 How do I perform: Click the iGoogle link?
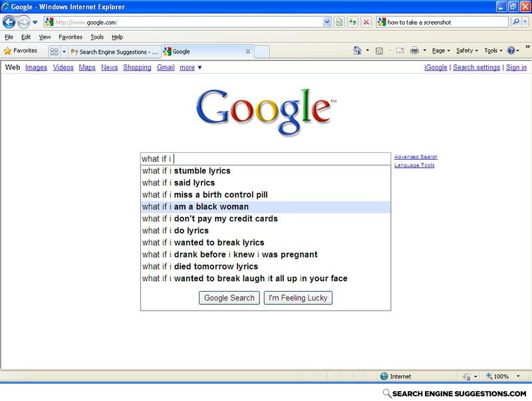pyautogui.click(x=436, y=68)
